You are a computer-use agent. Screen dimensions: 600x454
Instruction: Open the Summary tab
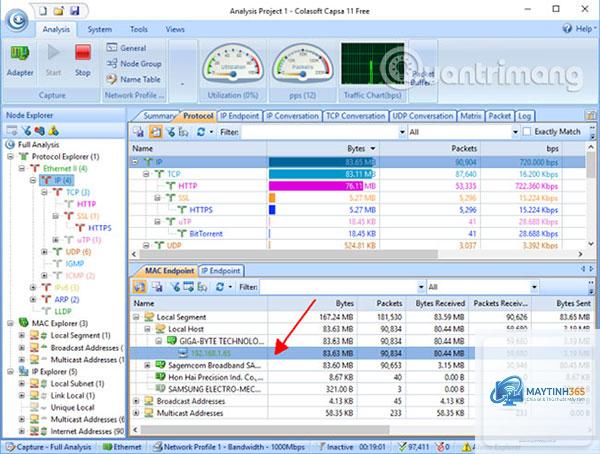coord(158,116)
